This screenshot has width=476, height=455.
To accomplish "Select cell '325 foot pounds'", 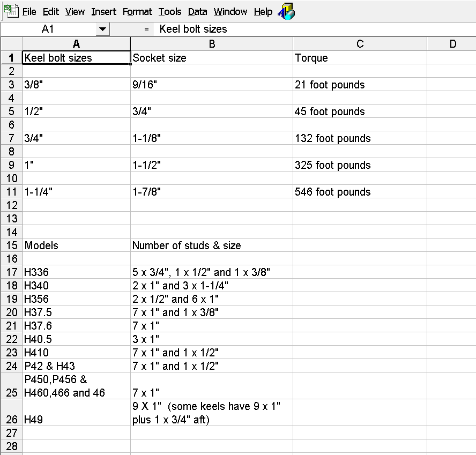I will click(360, 165).
